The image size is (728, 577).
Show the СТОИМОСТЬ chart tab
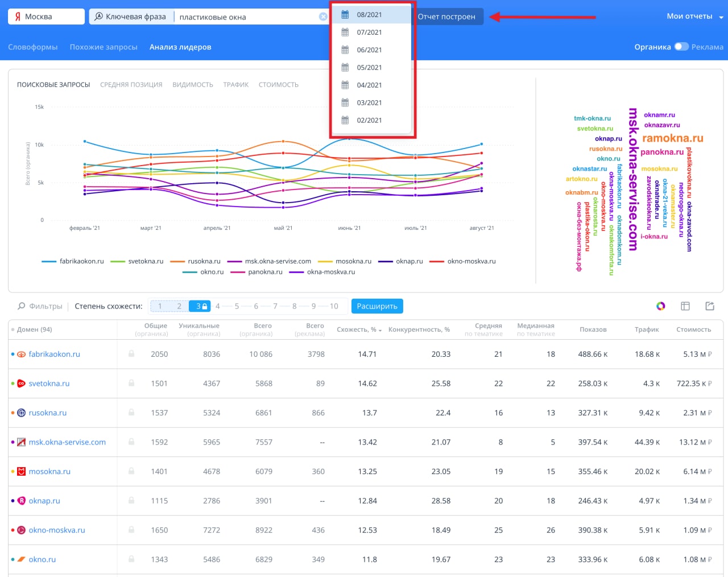[x=279, y=85]
